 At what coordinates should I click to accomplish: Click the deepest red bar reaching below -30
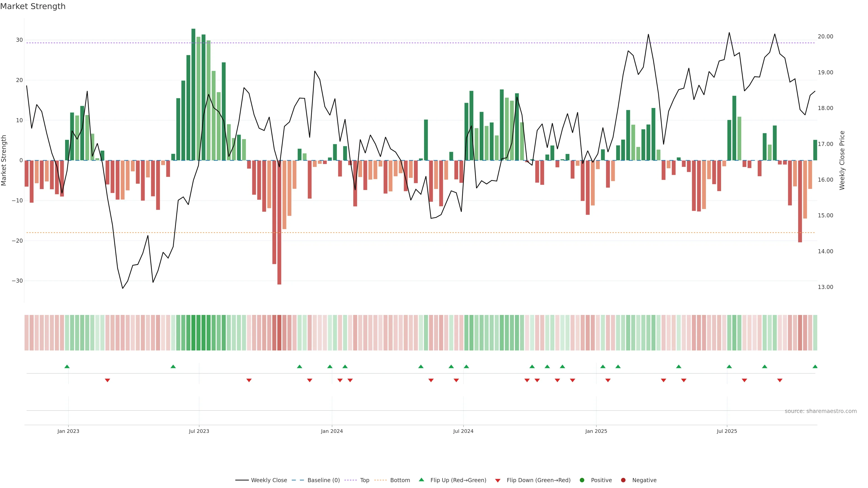point(279,222)
